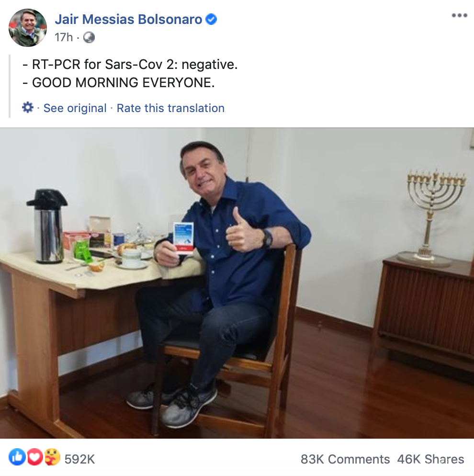The image size is (474, 476).
Task: Click the blue Like reaction icon
Action: (17, 457)
